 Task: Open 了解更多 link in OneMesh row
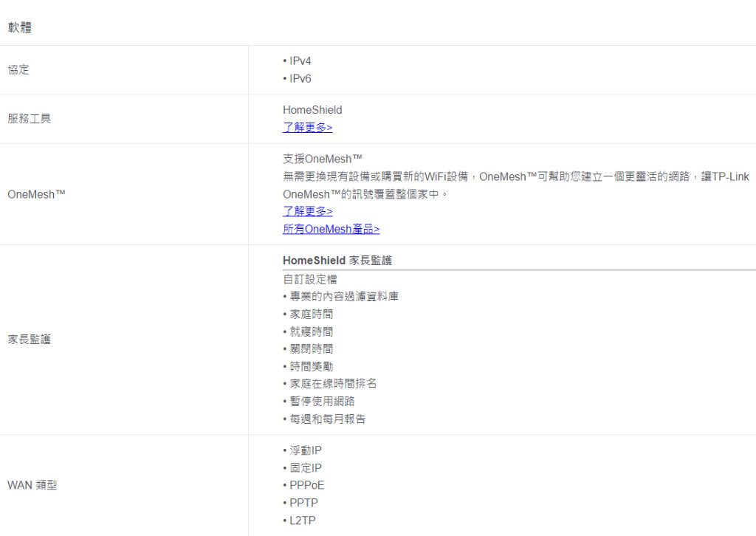click(x=307, y=212)
